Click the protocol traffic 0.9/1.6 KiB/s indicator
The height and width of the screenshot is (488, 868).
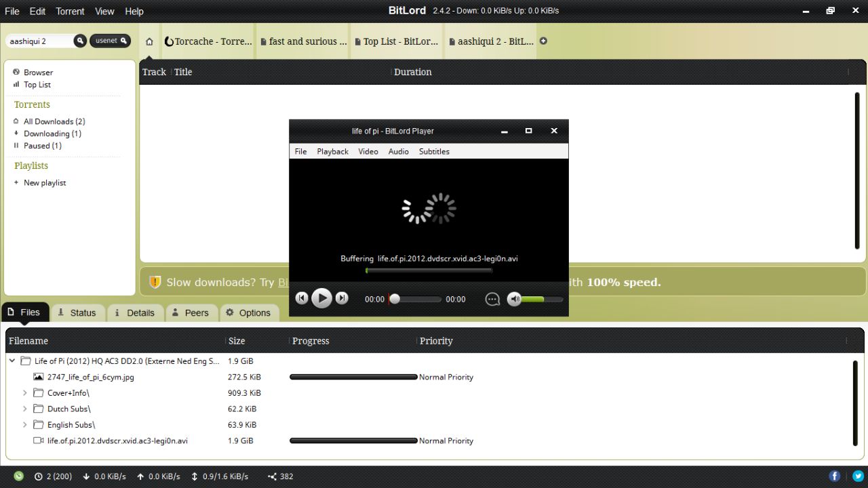click(220, 476)
